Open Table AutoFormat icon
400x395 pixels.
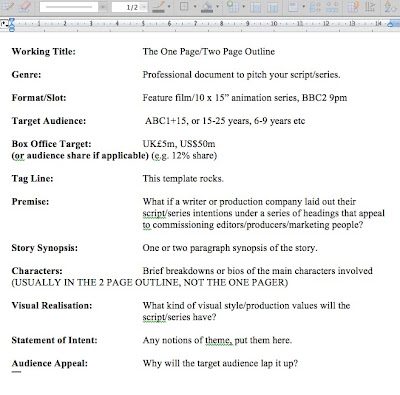point(353,7)
